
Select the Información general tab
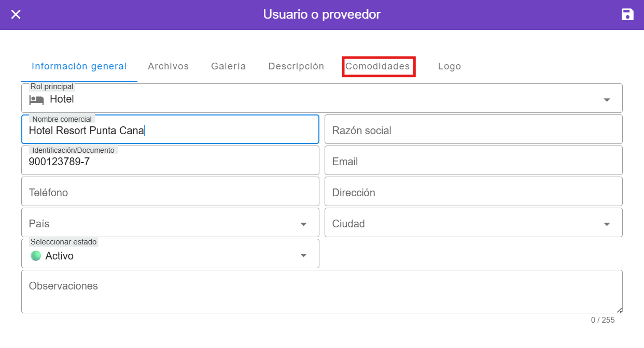pos(79,66)
